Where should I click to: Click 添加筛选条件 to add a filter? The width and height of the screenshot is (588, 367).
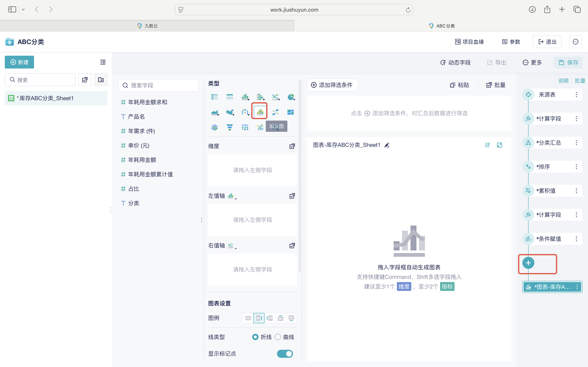pyautogui.click(x=332, y=85)
